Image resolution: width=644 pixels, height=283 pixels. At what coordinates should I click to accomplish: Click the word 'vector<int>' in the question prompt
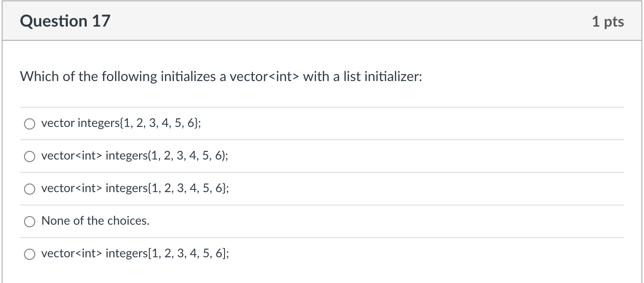tap(265, 77)
